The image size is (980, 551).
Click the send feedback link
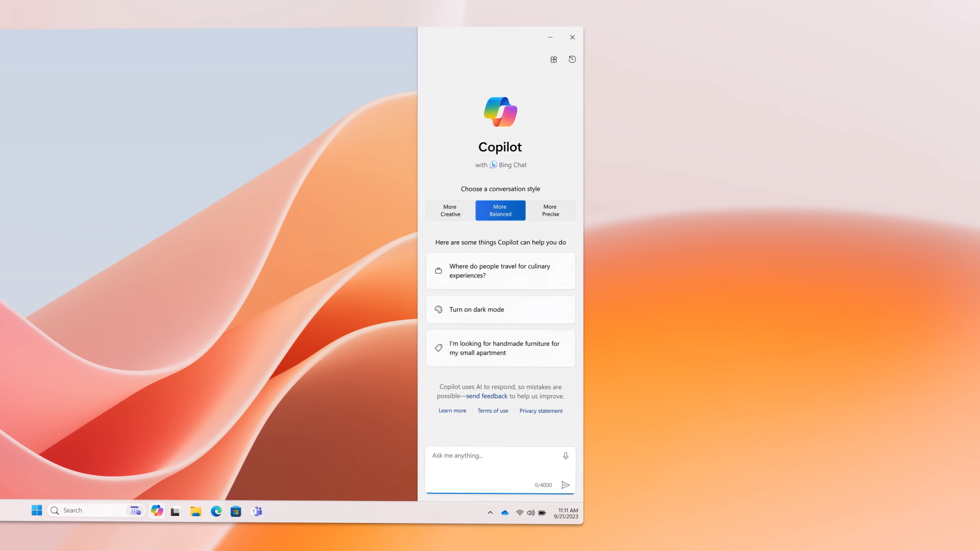point(486,395)
